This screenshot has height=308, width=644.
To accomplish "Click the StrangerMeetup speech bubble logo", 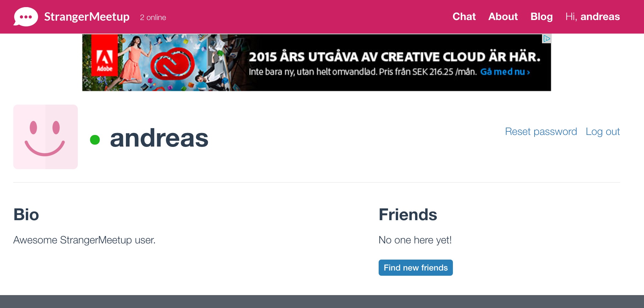I will click(26, 16).
